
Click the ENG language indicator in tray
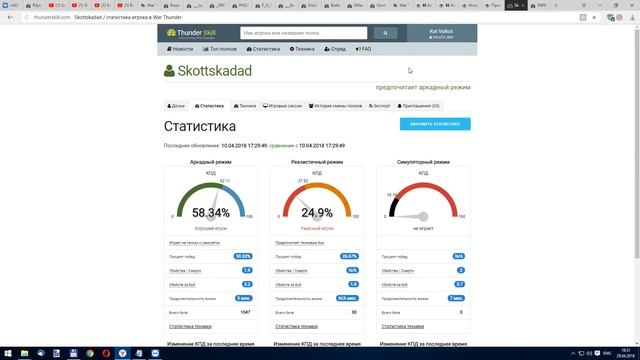pyautogui.click(x=607, y=353)
